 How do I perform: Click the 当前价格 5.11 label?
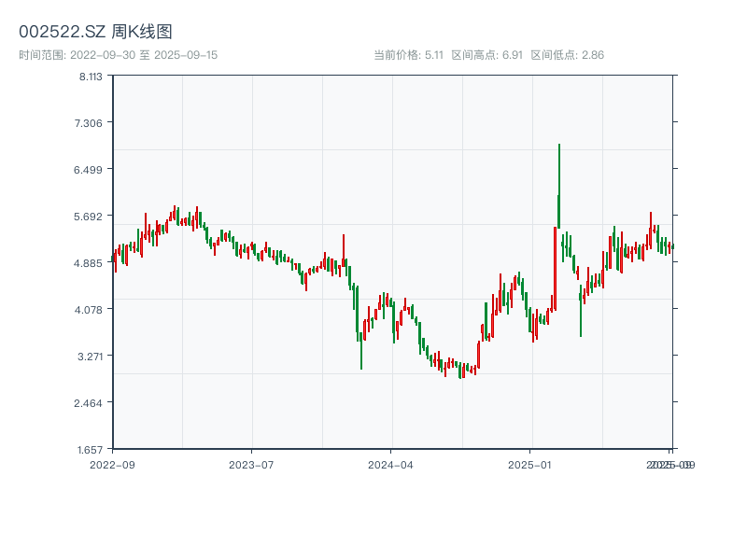[x=407, y=55]
